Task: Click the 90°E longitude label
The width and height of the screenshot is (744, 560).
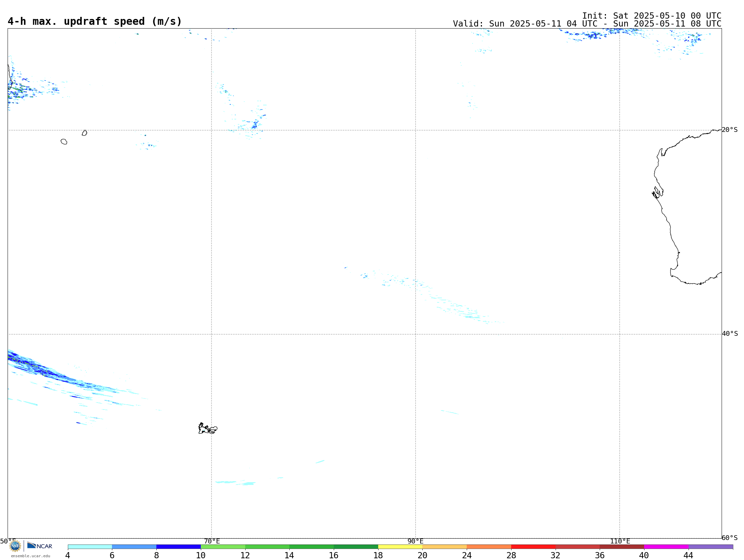Action: click(x=415, y=541)
